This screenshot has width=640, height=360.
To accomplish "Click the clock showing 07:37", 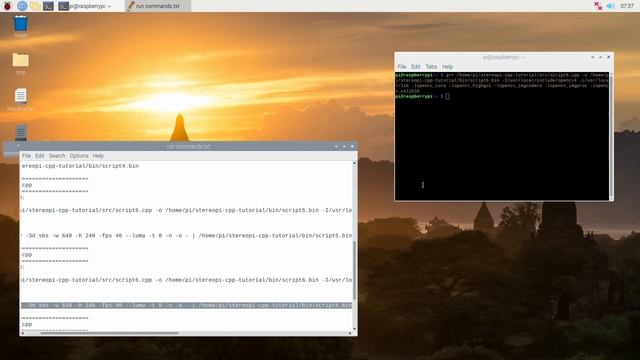I will [627, 6].
